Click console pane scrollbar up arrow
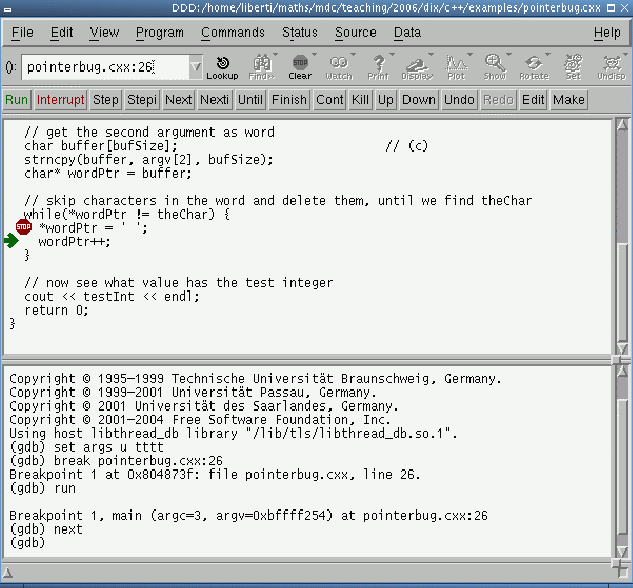The height and width of the screenshot is (588, 633). click(622, 371)
